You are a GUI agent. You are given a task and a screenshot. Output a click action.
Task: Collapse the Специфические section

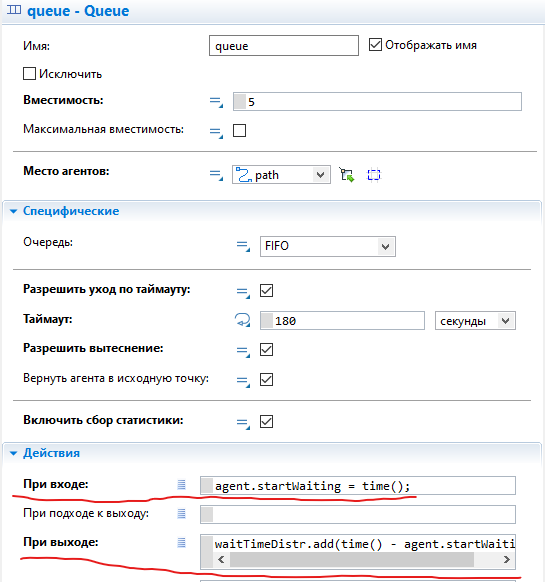13,211
